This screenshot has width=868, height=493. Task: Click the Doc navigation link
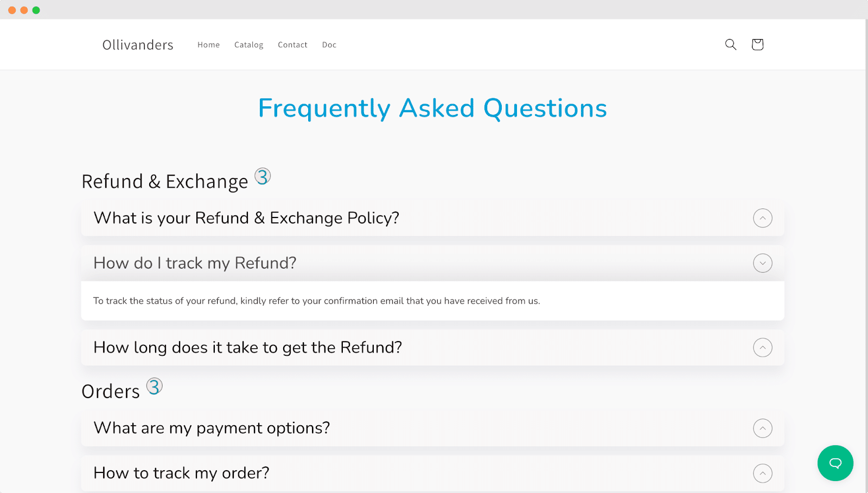coord(329,44)
